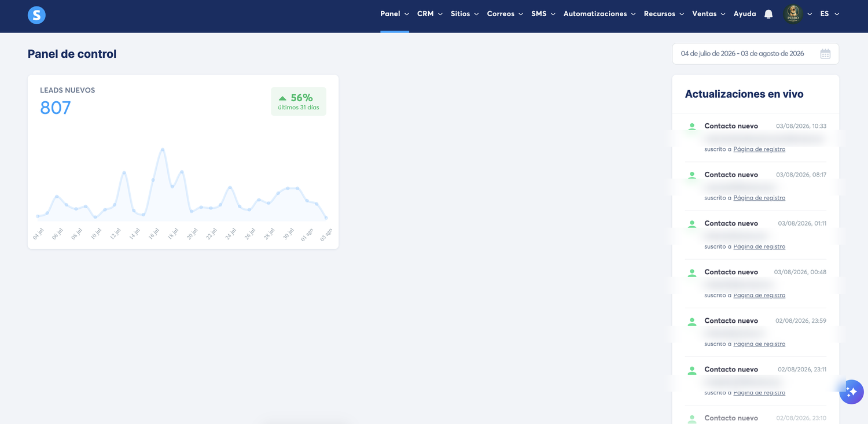
Task: Open the SMS menu
Action: 543,14
